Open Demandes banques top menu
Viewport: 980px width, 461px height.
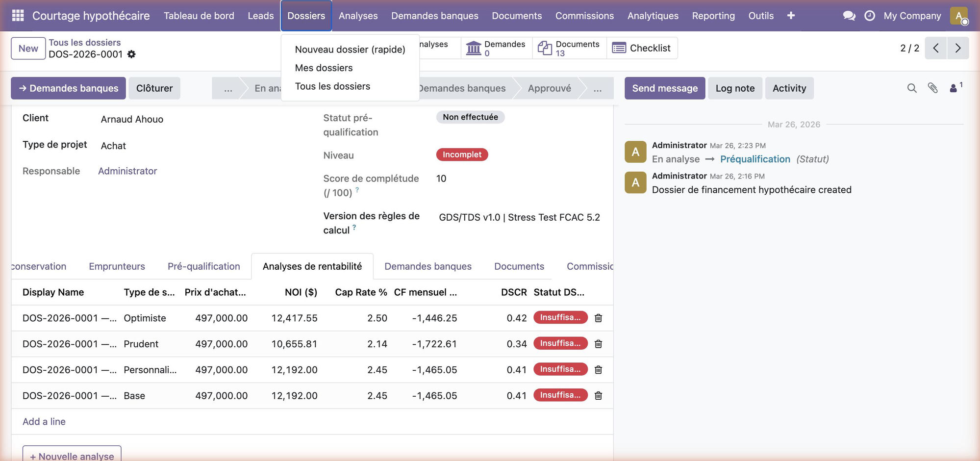point(434,16)
